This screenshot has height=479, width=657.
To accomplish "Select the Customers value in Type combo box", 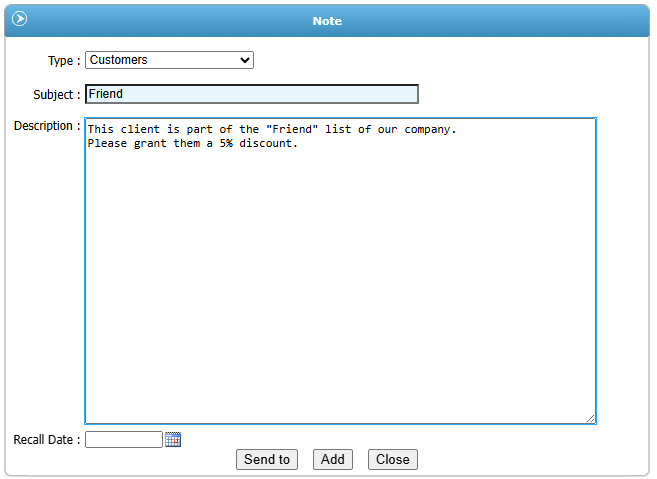I will click(160, 60).
